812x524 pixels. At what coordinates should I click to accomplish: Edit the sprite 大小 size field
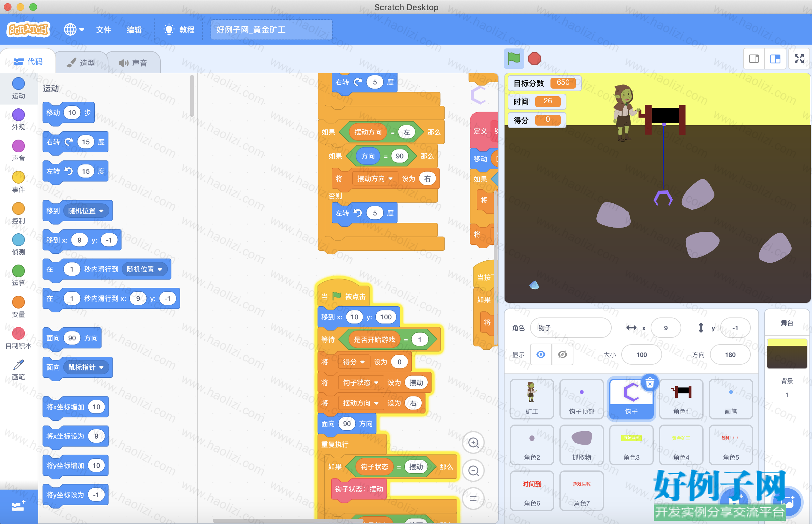(641, 354)
